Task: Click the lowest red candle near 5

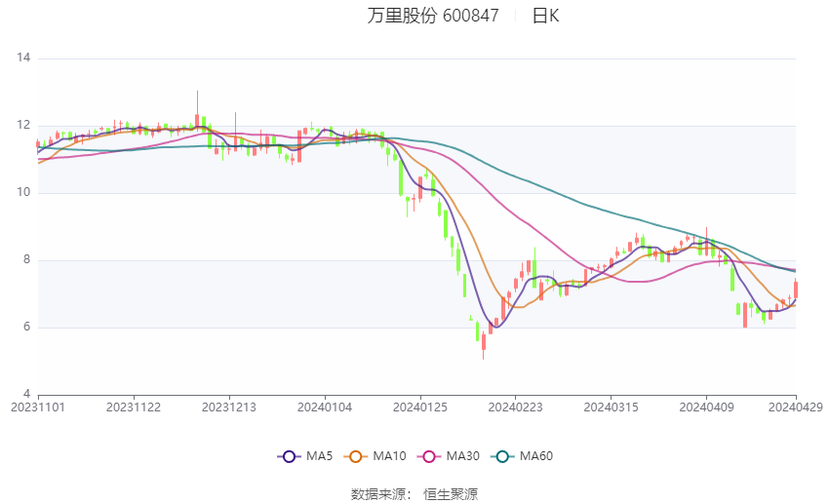Action: pos(483,345)
